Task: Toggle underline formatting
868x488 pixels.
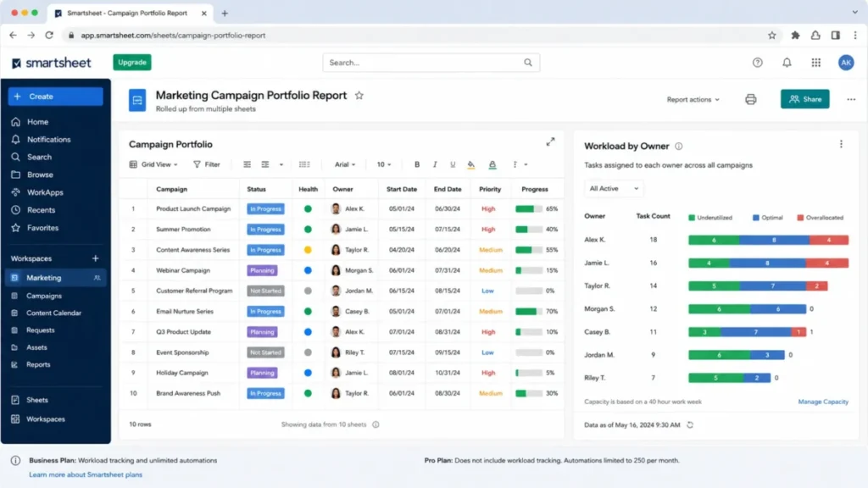Action: pyautogui.click(x=453, y=164)
